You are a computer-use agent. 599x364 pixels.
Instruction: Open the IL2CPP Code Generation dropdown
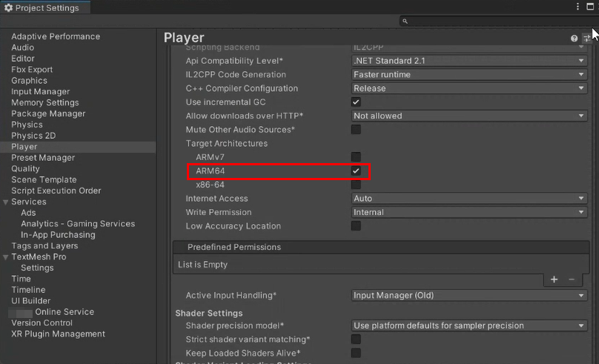tap(469, 75)
